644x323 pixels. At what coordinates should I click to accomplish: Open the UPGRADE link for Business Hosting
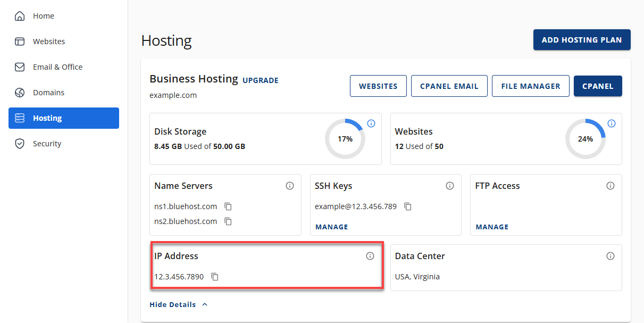(260, 80)
